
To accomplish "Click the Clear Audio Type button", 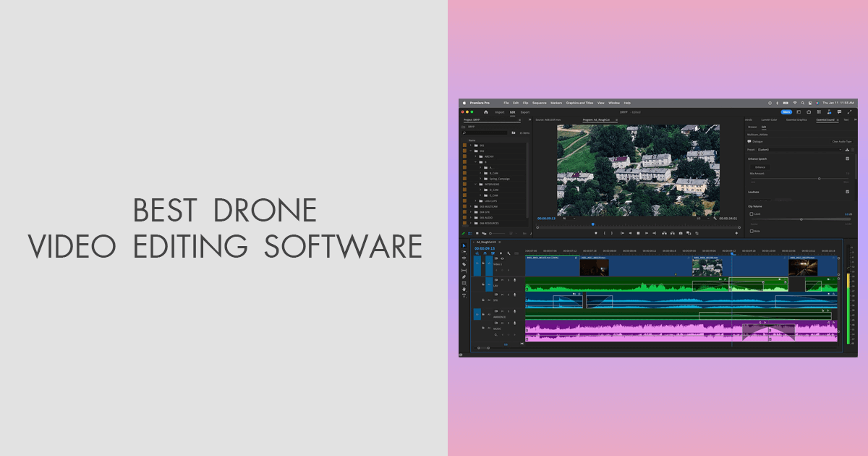I will pos(842,141).
